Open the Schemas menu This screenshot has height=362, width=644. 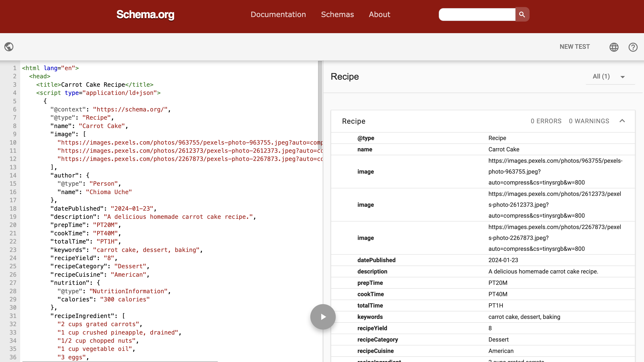pyautogui.click(x=337, y=15)
